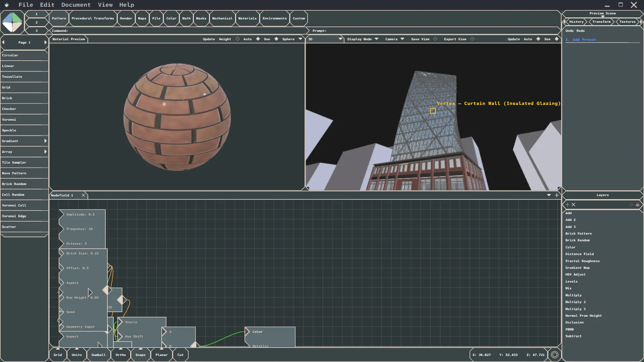Delete layer using the X icon
644x362 pixels.
point(573,204)
